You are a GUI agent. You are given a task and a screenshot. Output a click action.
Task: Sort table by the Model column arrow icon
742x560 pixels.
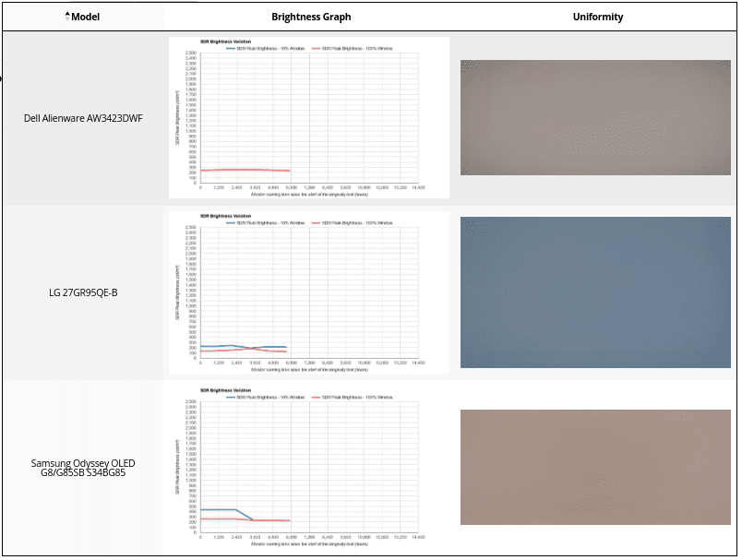tap(67, 17)
